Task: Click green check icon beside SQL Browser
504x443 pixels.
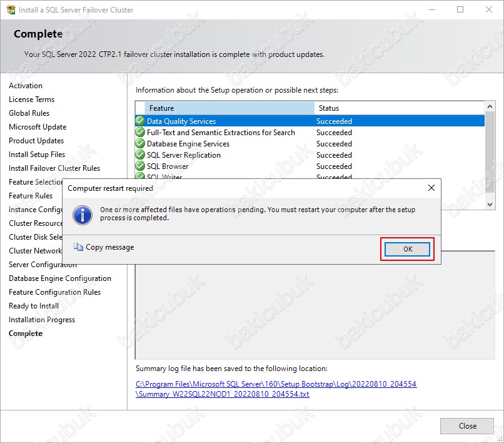Action: coord(140,166)
